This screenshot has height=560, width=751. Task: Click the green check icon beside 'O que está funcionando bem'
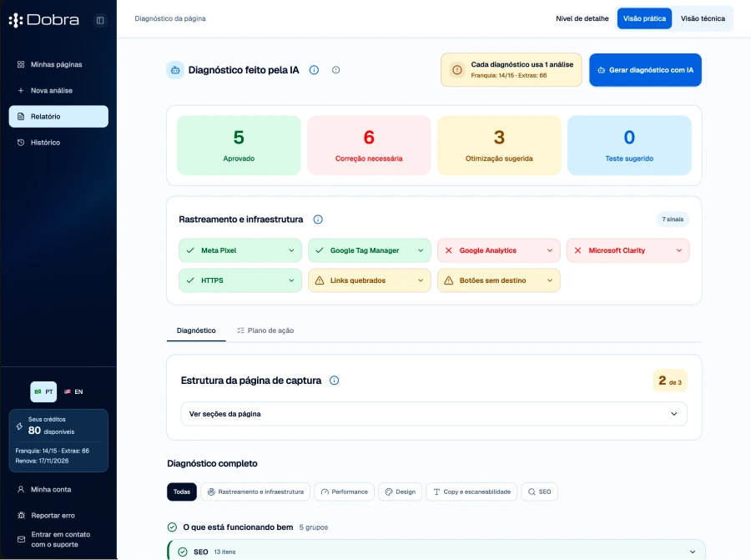tap(173, 527)
